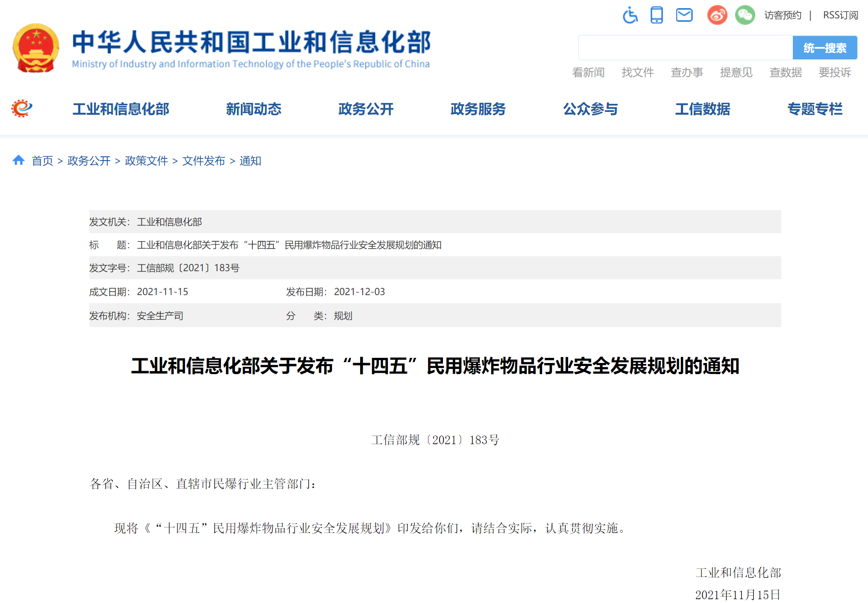Click 发布机构 value 安全生产司
This screenshot has width=868, height=603.
(160, 316)
